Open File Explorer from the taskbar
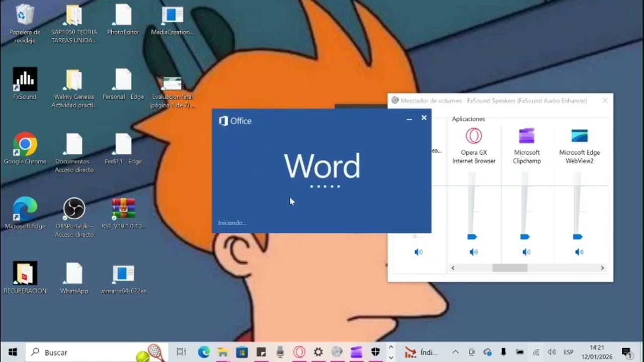The image size is (644, 362). (x=223, y=352)
